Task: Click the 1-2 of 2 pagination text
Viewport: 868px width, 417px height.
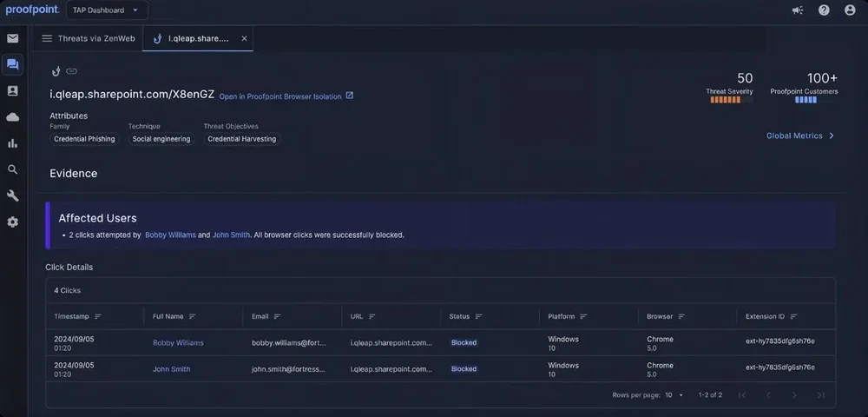Action: pyautogui.click(x=710, y=395)
